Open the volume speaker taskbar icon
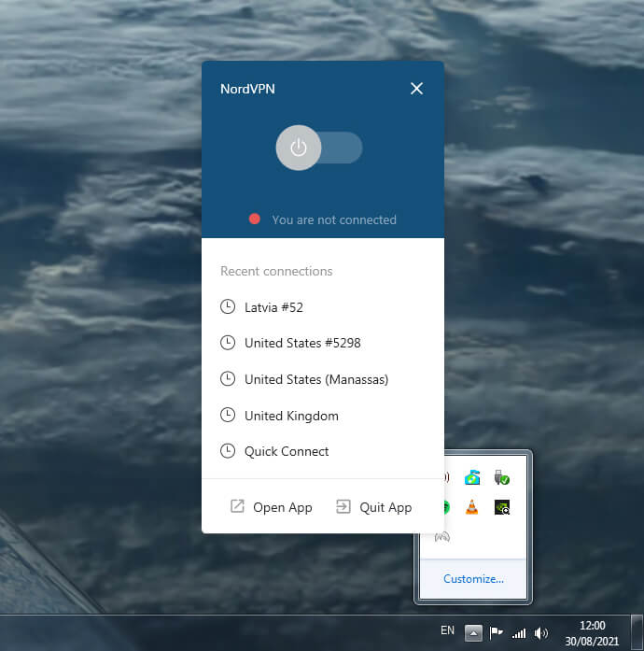 pyautogui.click(x=541, y=632)
